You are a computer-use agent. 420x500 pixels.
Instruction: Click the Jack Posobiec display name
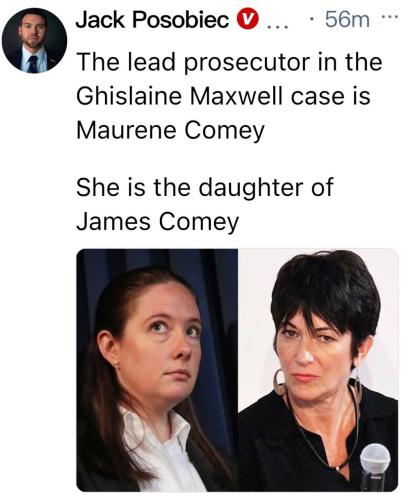152,20
